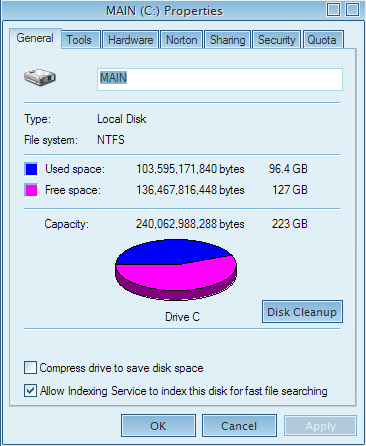Click the first title bar window button
The image size is (366, 446).
333,9
